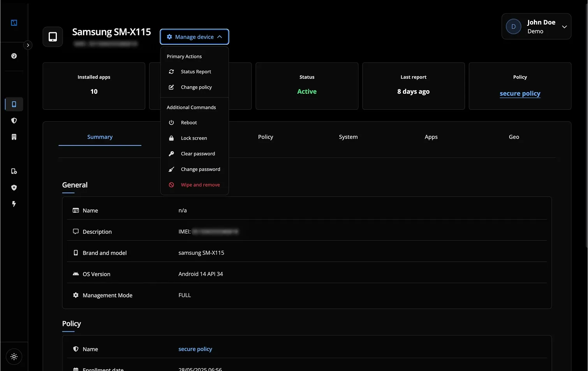
Task: Choose Lock screen command
Action: (x=194, y=138)
